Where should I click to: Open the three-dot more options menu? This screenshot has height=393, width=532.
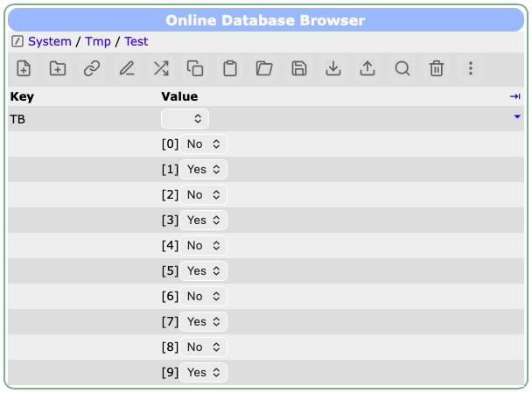(x=471, y=68)
